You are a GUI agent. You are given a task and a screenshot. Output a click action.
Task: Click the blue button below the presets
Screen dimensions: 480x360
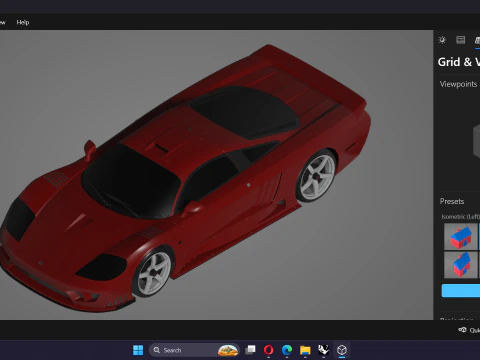pos(461,291)
